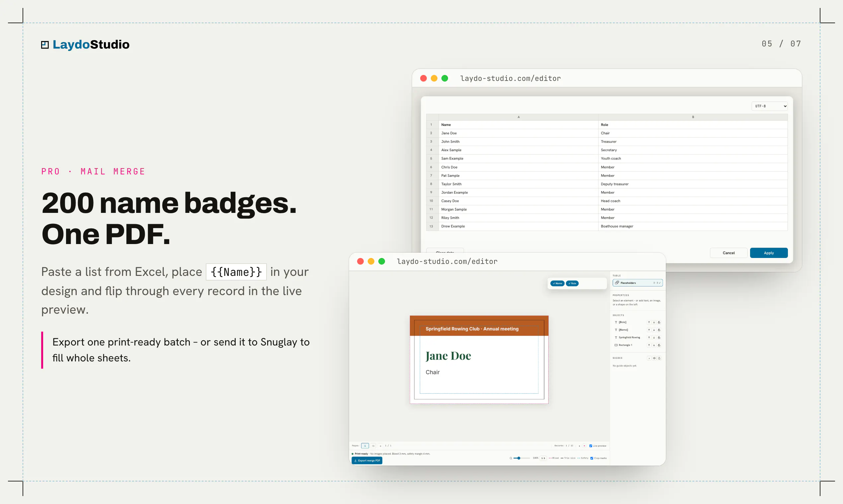Click the 'Jane Doe' table cell
This screenshot has height=504, width=843.
[x=518, y=133]
